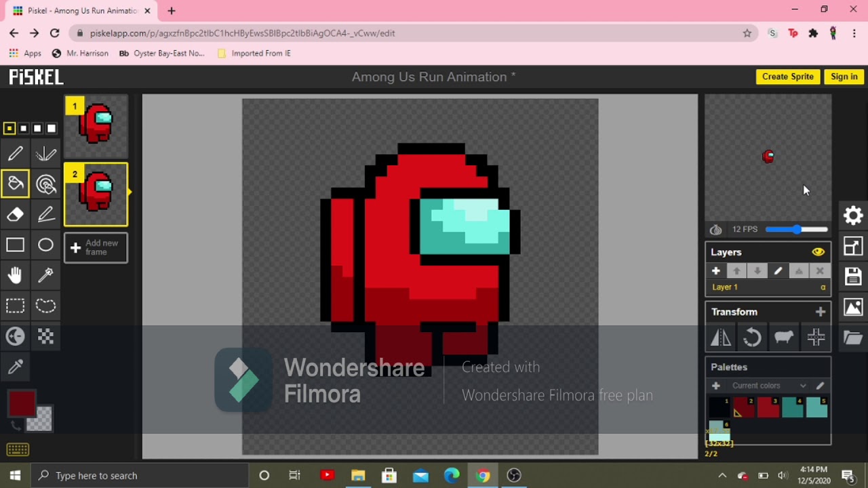
Task: Click Create Sprite button
Action: tap(788, 77)
